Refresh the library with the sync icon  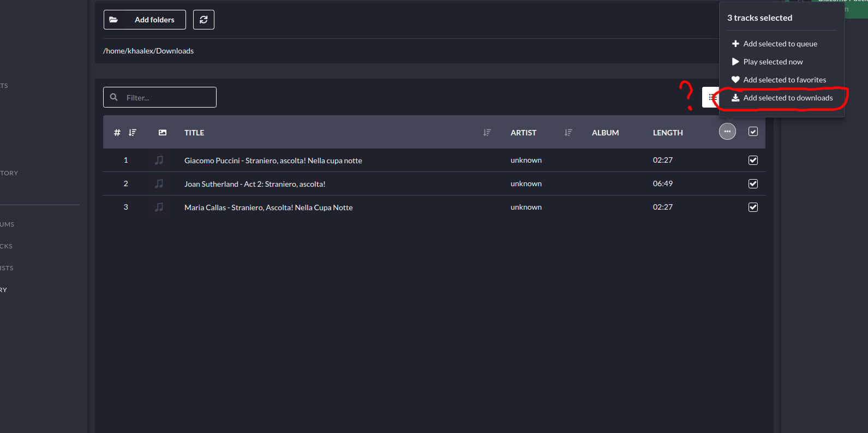coord(203,20)
